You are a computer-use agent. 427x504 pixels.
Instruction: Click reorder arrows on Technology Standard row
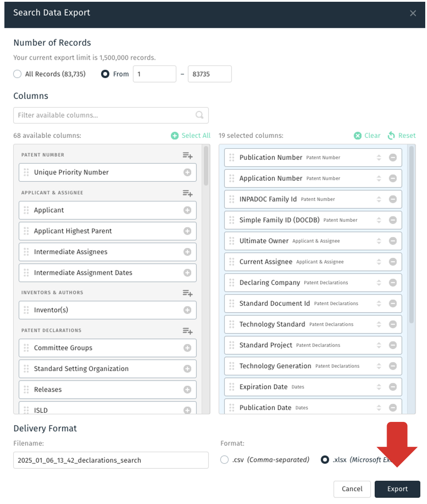tap(379, 324)
